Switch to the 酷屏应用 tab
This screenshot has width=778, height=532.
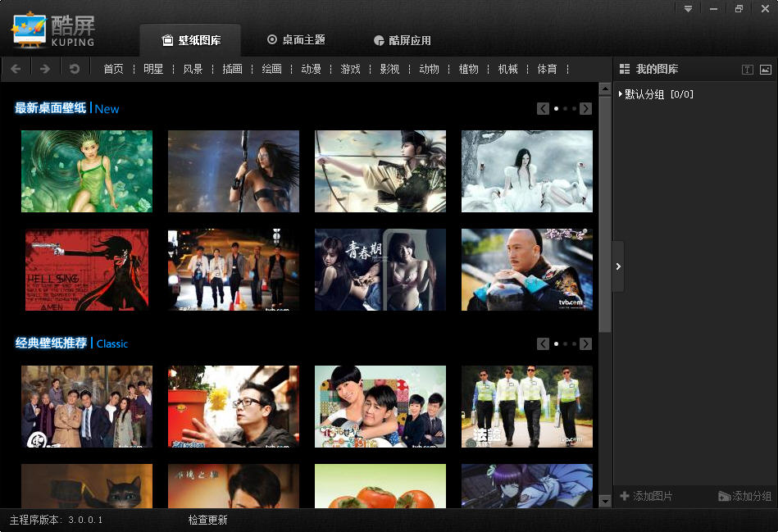click(x=402, y=40)
